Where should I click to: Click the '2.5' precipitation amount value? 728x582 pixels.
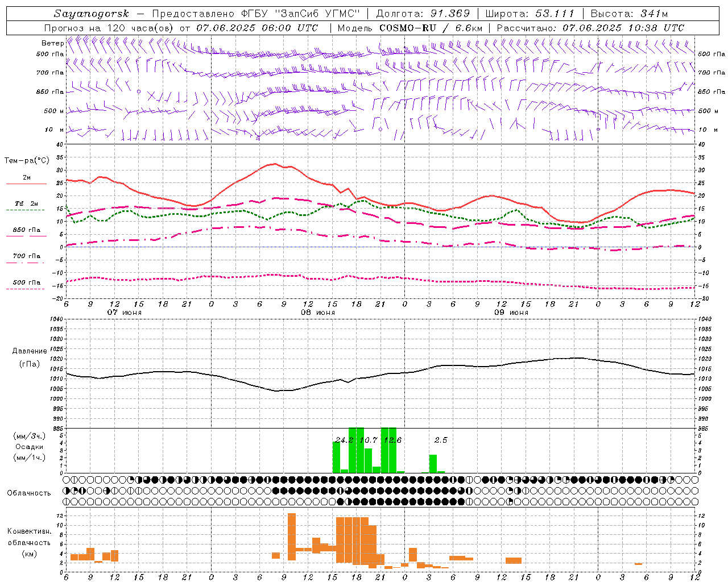[x=441, y=440]
